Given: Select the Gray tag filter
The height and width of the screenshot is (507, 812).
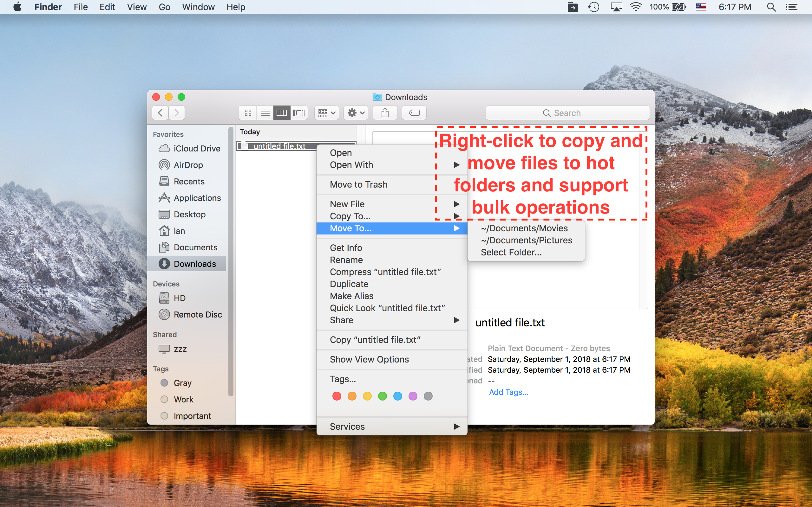Looking at the screenshot, I should 182,382.
